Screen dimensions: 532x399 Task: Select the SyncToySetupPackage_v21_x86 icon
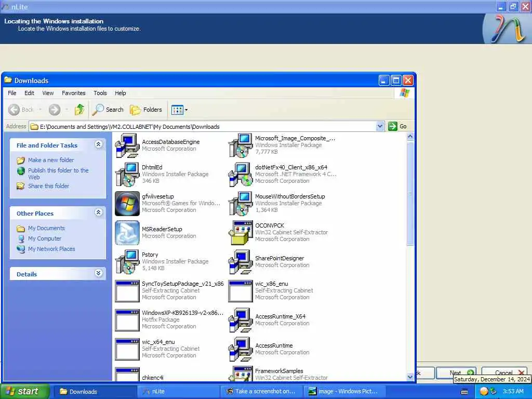[127, 291]
